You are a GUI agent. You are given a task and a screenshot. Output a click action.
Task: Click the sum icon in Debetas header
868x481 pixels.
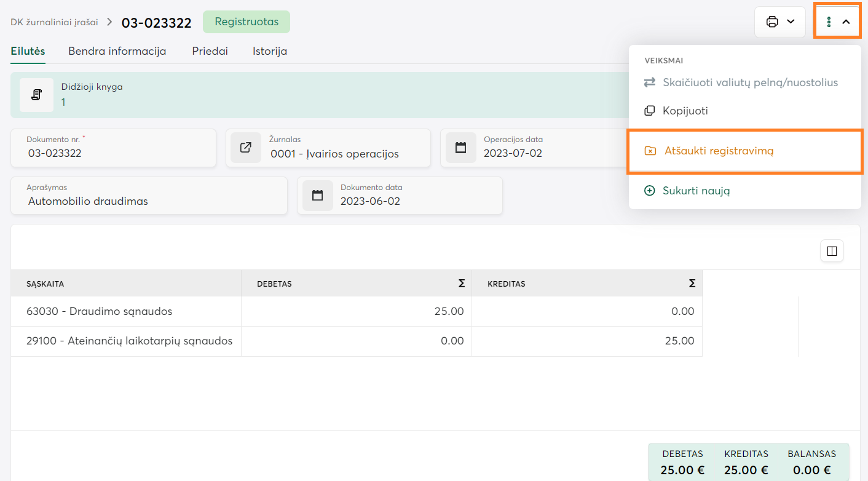461,284
